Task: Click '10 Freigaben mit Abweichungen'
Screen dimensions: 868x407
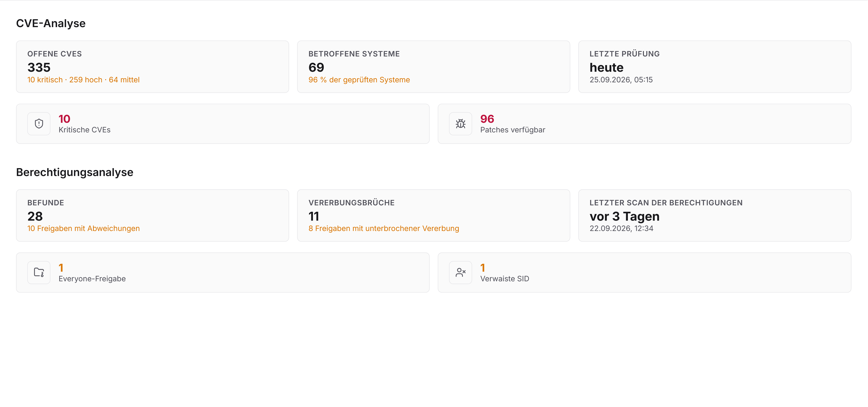Action: tap(84, 229)
